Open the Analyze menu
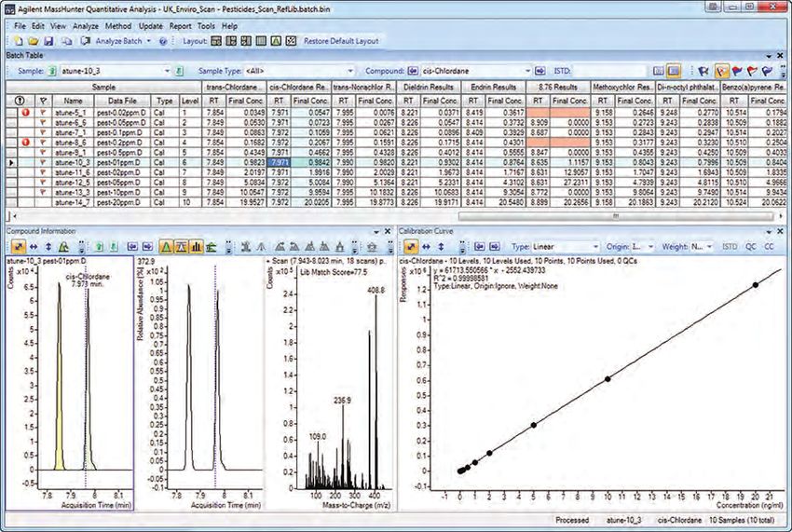Screen dimensions: 792x532 point(86,26)
